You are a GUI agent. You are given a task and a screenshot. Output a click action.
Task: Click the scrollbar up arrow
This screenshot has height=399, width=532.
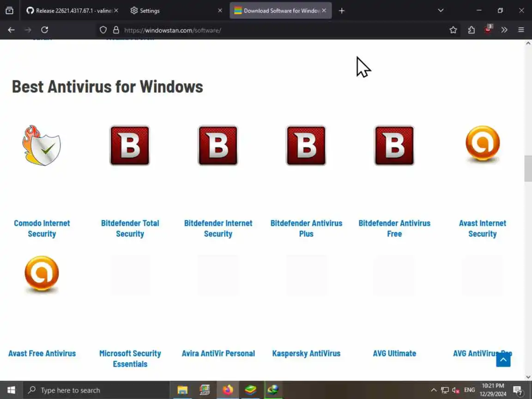click(528, 43)
